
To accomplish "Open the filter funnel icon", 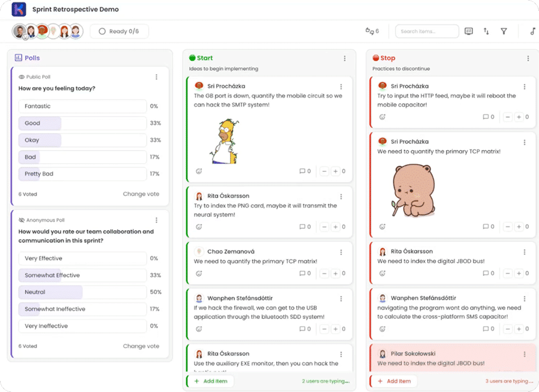I will 504,31.
